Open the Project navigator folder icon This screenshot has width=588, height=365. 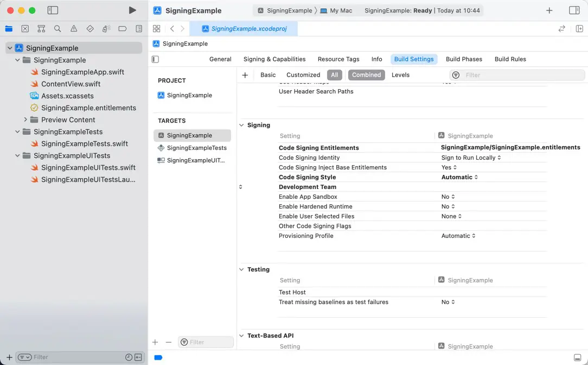[x=9, y=29]
